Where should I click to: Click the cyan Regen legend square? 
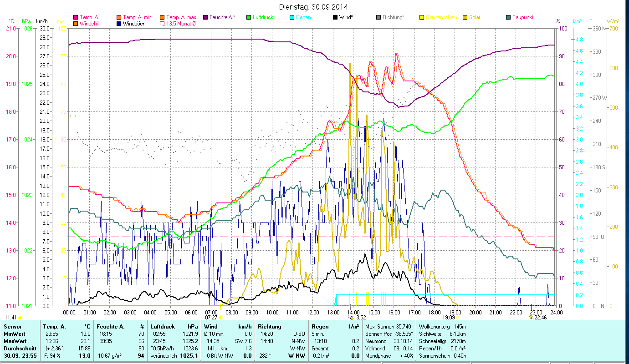pos(292,17)
